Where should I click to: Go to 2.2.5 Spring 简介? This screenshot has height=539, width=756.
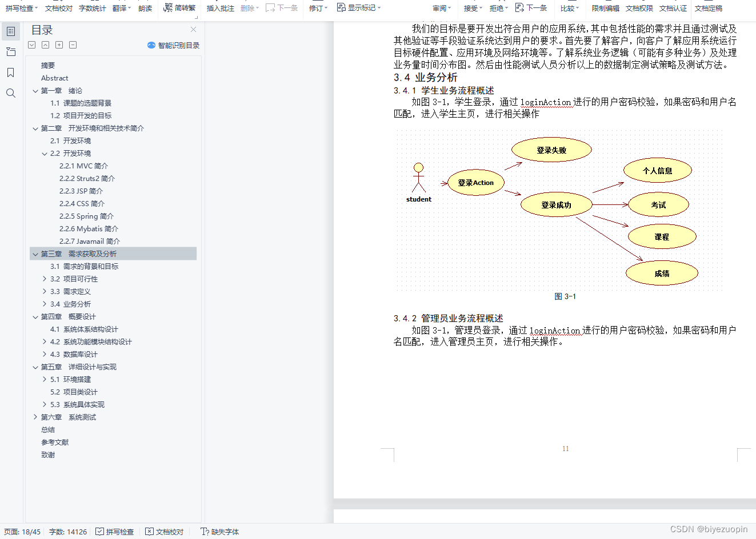click(x=86, y=216)
